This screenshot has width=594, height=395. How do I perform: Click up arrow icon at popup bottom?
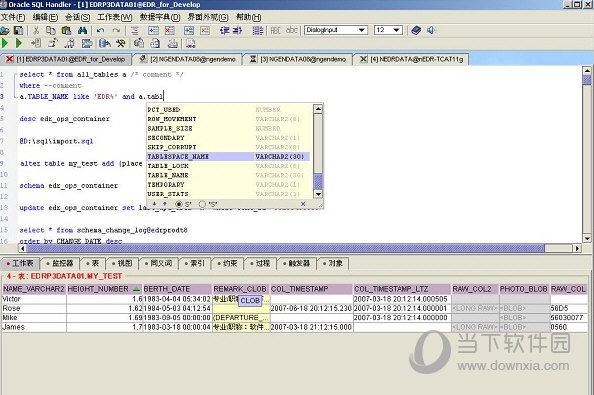(x=165, y=204)
